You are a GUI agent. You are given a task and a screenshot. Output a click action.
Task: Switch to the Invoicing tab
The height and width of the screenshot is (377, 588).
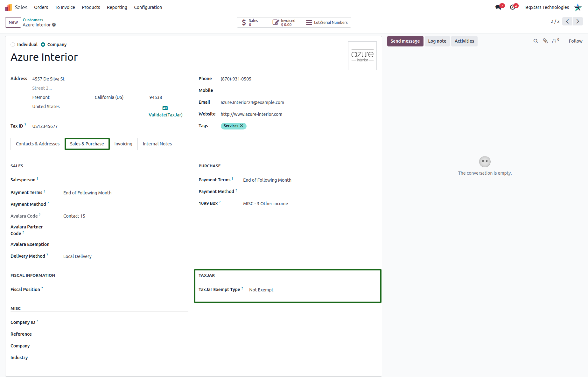123,144
